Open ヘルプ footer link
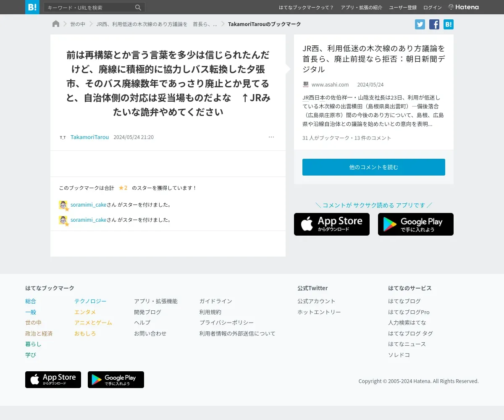 [142, 323]
